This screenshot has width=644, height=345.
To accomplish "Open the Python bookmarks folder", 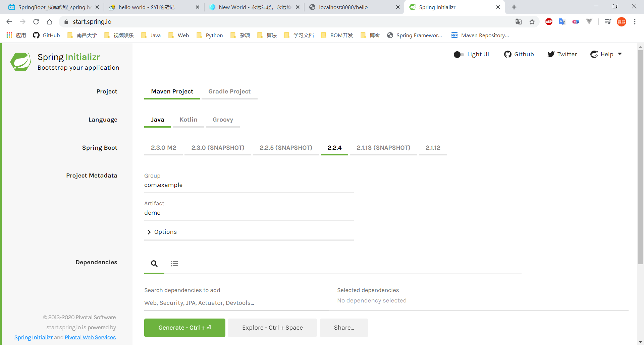I will (210, 35).
